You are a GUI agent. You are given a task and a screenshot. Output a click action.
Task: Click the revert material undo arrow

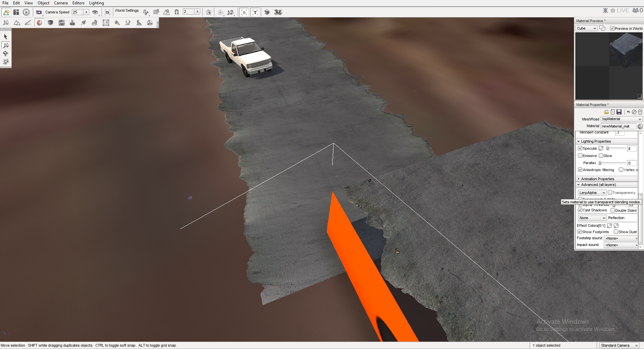pos(628,112)
